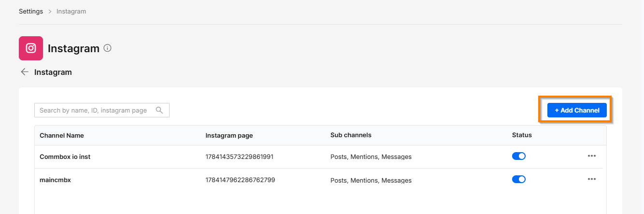Open more options for Commbox io inst

[x=592, y=156]
